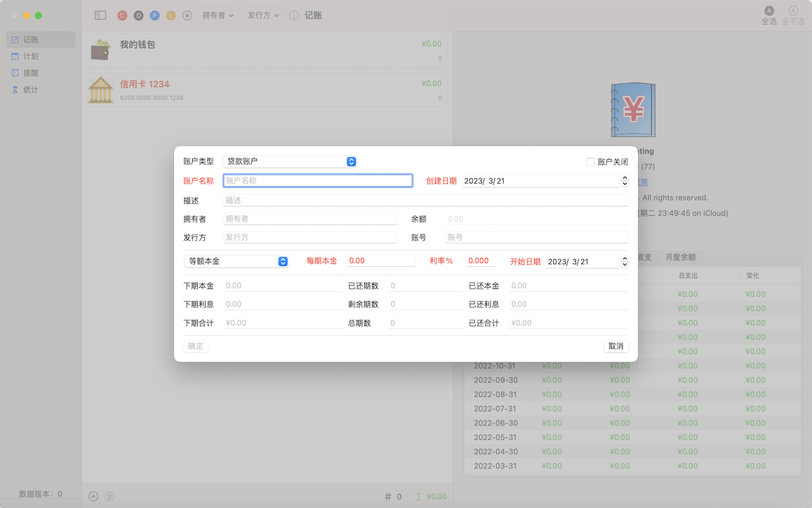Viewport: 812px width, 508px height.
Task: Click the 拥有者 input field in dialog
Action: click(x=310, y=219)
